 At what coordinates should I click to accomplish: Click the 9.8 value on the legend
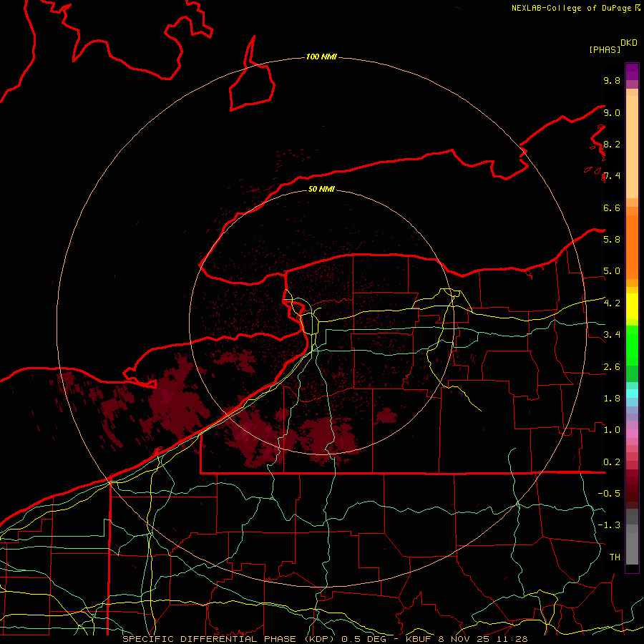(x=611, y=81)
